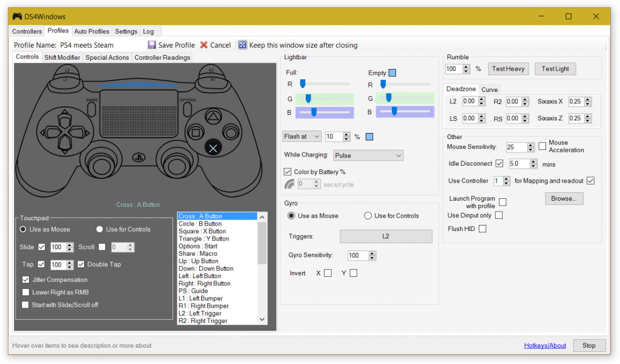Open the Flash at dropdown

tap(302, 136)
